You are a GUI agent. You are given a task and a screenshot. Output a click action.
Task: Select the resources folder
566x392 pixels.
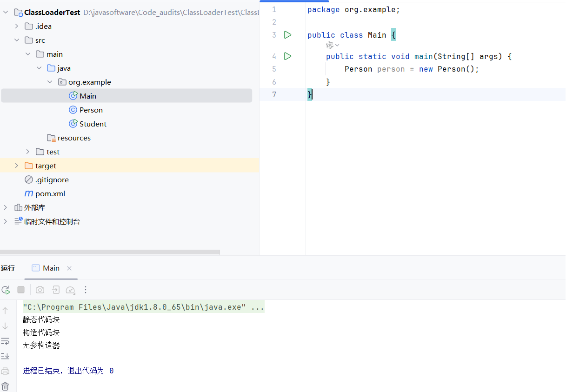point(74,138)
